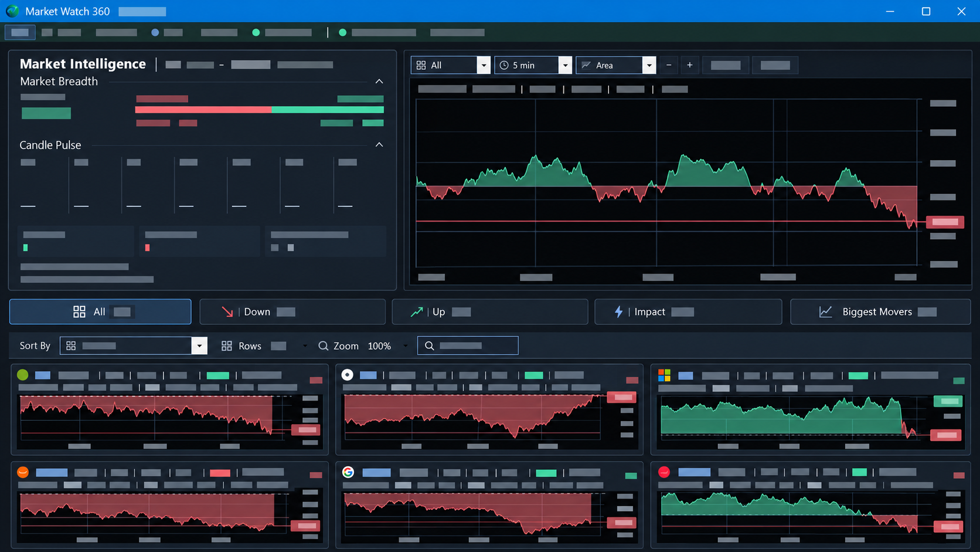Click the line chart Biggest Movers icon
Viewport: 980px width, 552px height.
825,312
